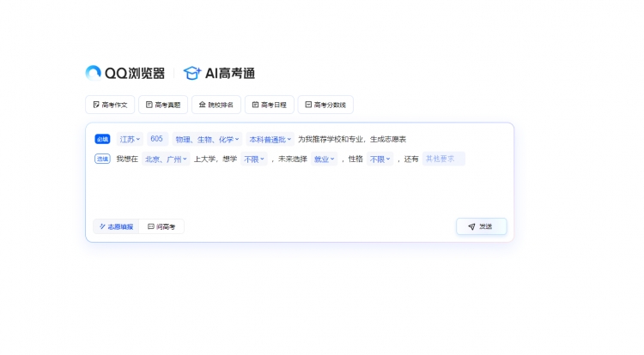This screenshot has height=355, width=644.
Task: Click the 选填 badge
Action: 102,159
